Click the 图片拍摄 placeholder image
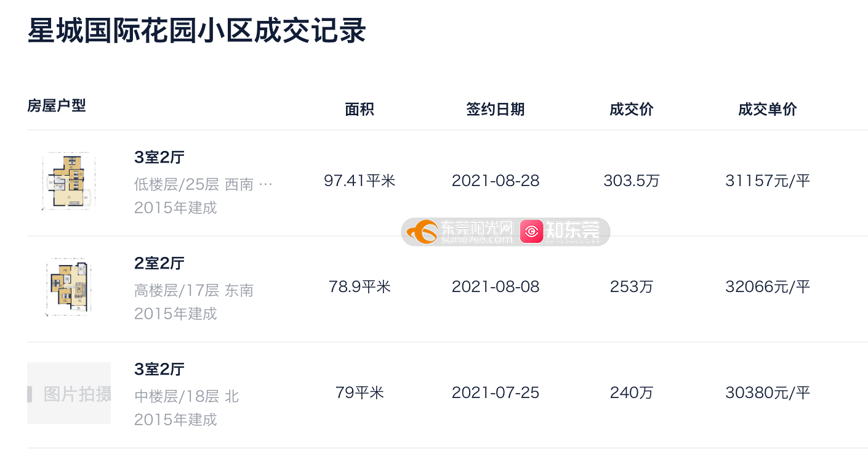Image resolution: width=868 pixels, height=472 pixels. [x=69, y=393]
